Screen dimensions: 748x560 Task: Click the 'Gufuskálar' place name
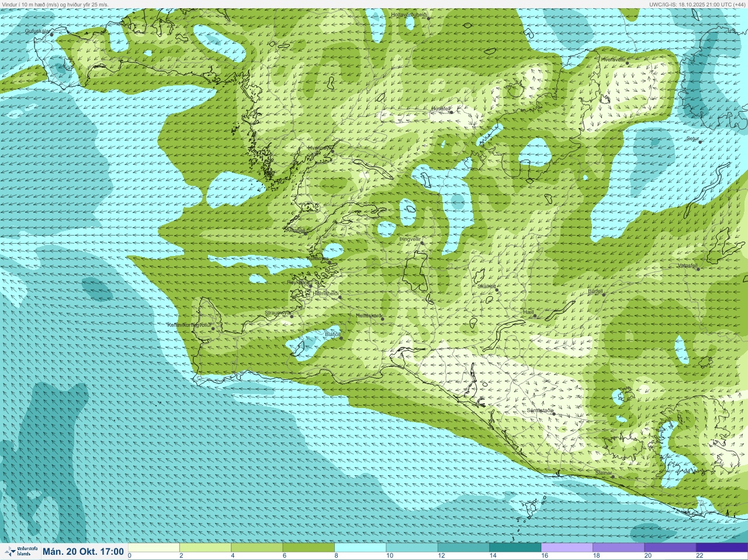point(37,31)
